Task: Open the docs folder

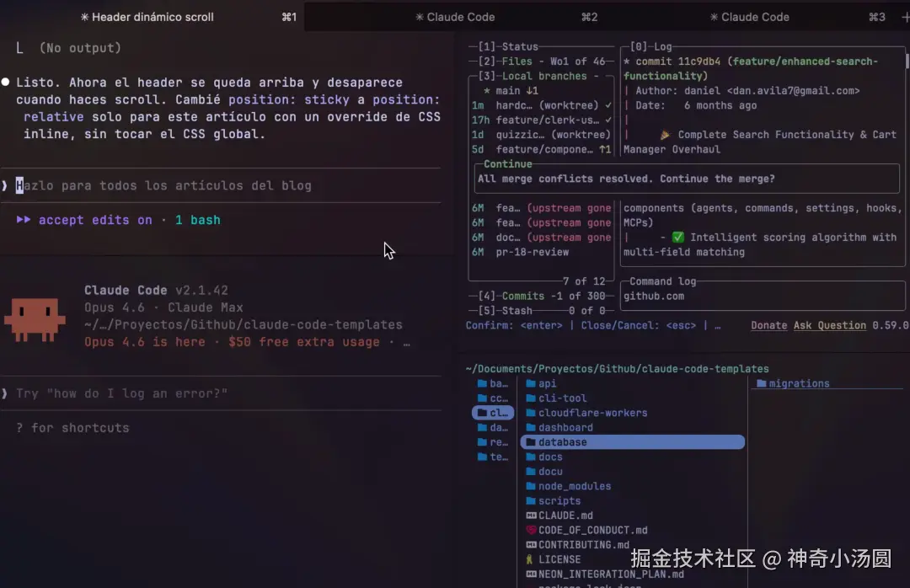Action: click(x=543, y=457)
